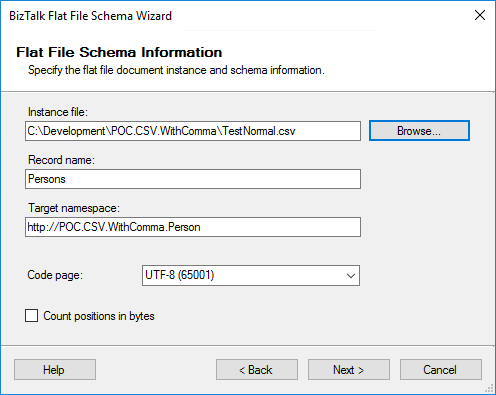496x395 pixels.
Task: Enable Count positions in bytes checkbox
Action: pyautogui.click(x=31, y=316)
